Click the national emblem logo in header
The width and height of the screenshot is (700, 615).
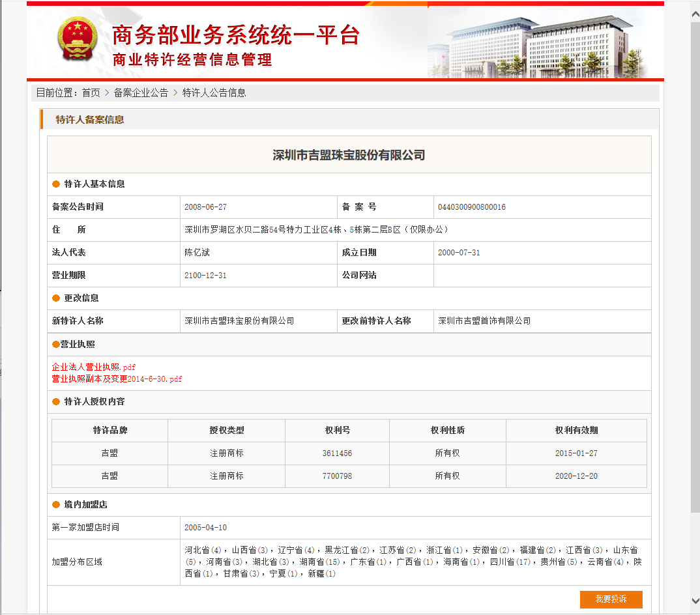tap(76, 40)
